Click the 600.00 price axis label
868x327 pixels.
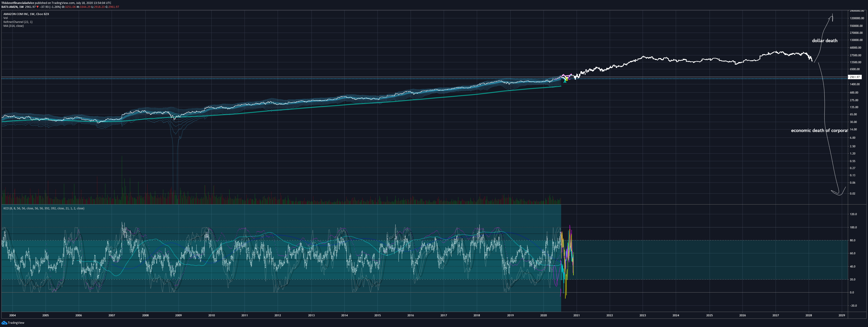[854, 92]
